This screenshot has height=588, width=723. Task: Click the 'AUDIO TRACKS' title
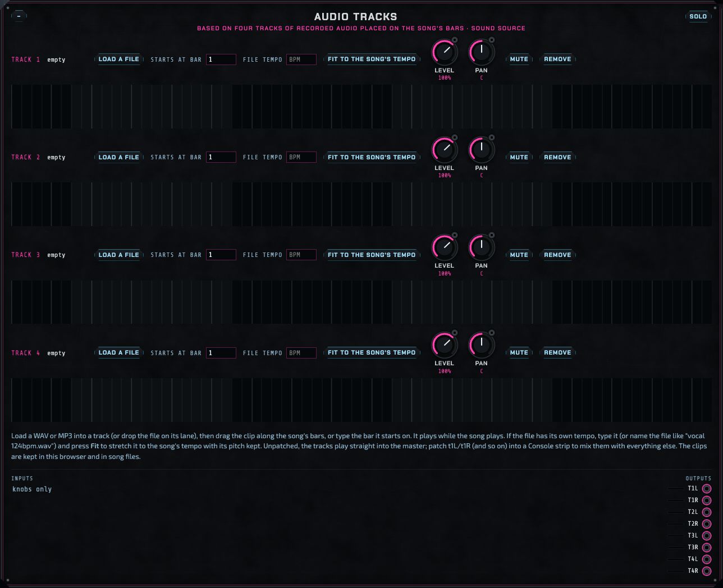click(x=355, y=17)
